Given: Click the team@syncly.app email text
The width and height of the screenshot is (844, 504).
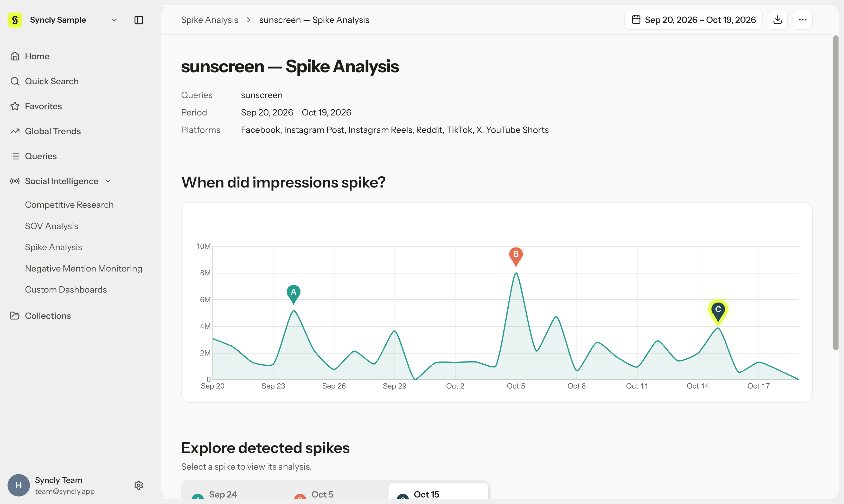Looking at the screenshot, I should [x=65, y=492].
